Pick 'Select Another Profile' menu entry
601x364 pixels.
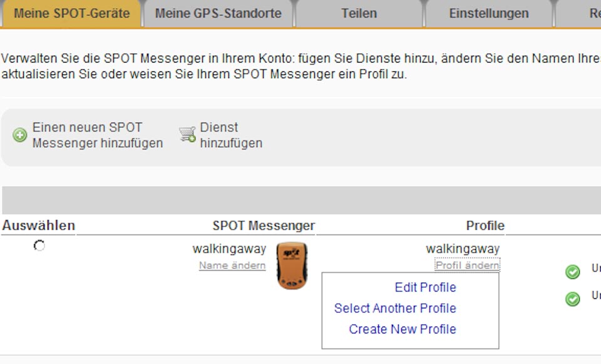pyautogui.click(x=395, y=308)
